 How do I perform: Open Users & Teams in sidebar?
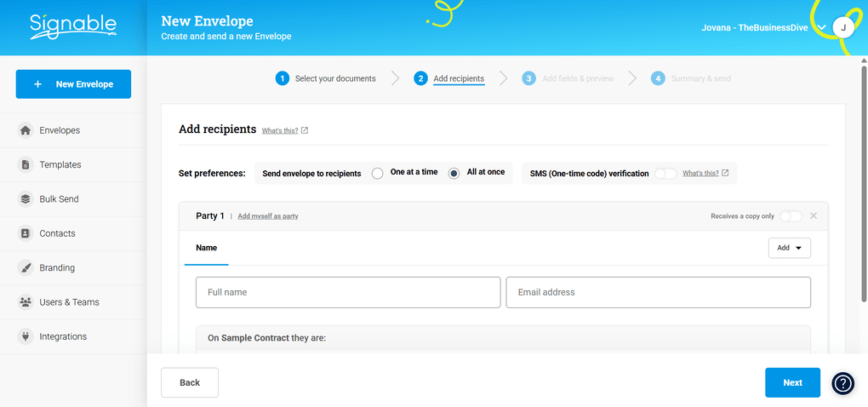[x=73, y=302]
